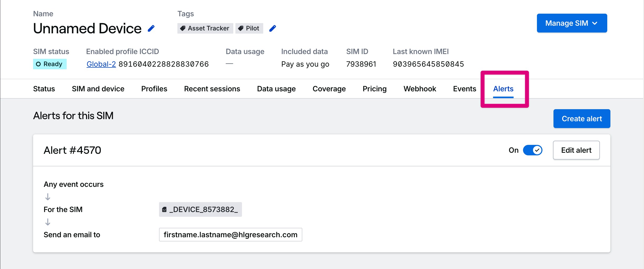Open the Manage SIM dropdown
Viewport: 644px width, 269px height.
click(572, 23)
